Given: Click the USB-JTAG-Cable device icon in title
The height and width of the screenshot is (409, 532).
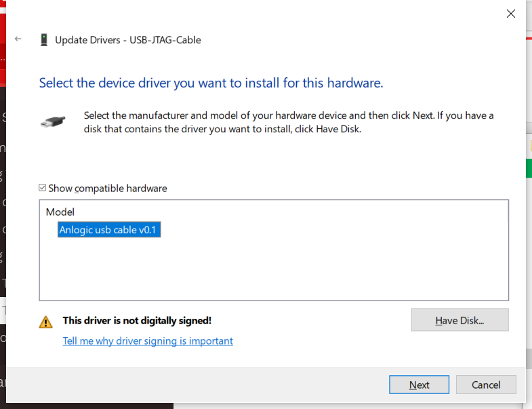Looking at the screenshot, I should (x=44, y=40).
